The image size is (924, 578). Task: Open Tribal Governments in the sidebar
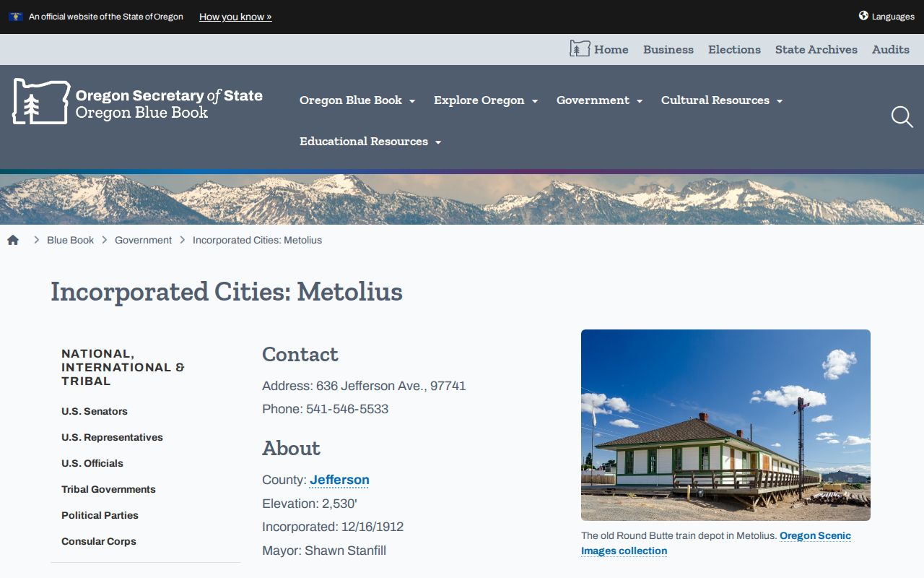tap(108, 489)
